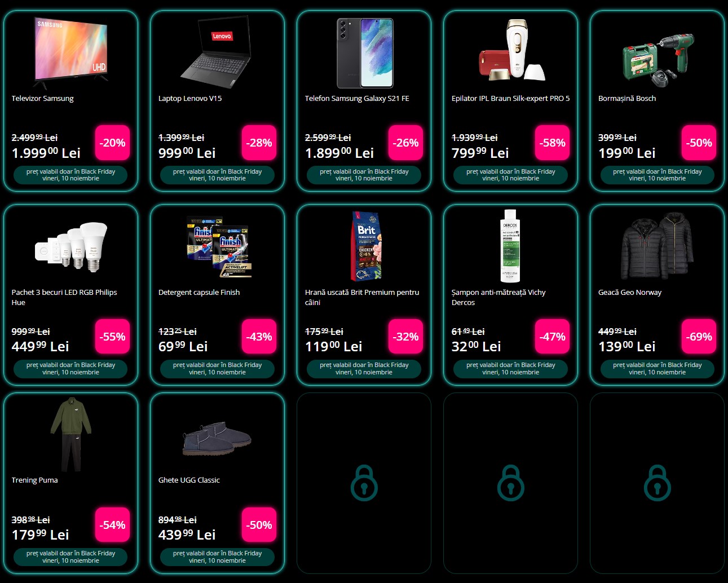Click the middle locked offer padlock icon
This screenshot has height=583, width=728.
point(510,483)
